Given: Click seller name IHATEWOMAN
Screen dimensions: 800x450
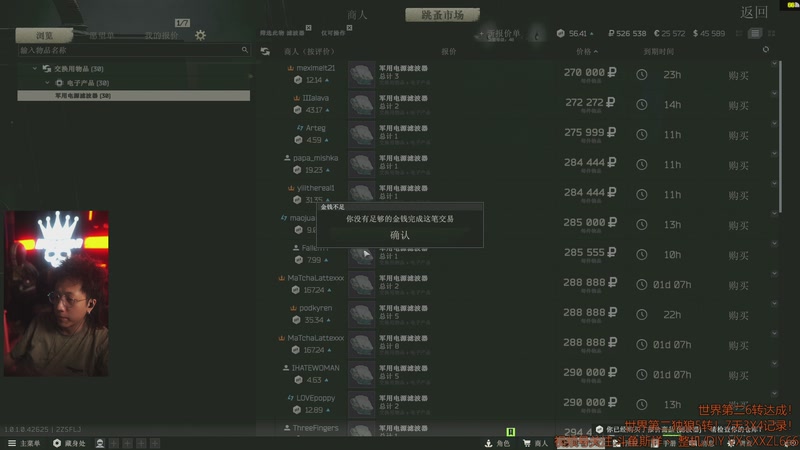Looking at the screenshot, I should pyautogui.click(x=315, y=368).
